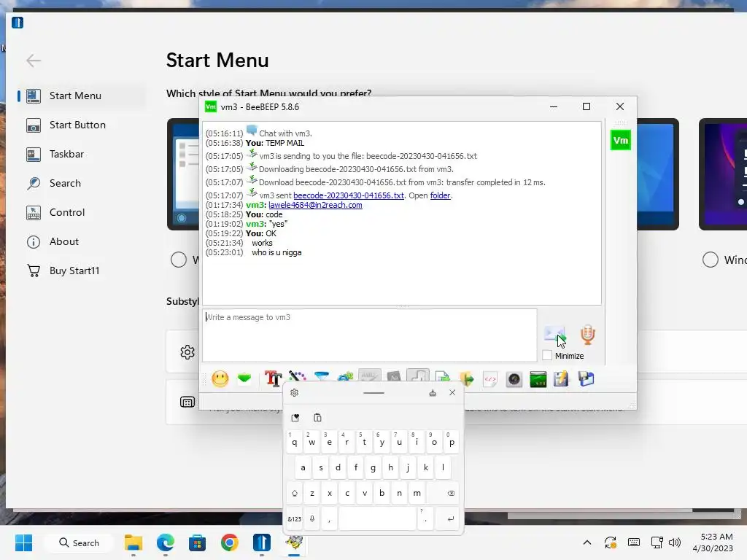
Task: Click the green board icon in chat toolbar
Action: point(538,379)
